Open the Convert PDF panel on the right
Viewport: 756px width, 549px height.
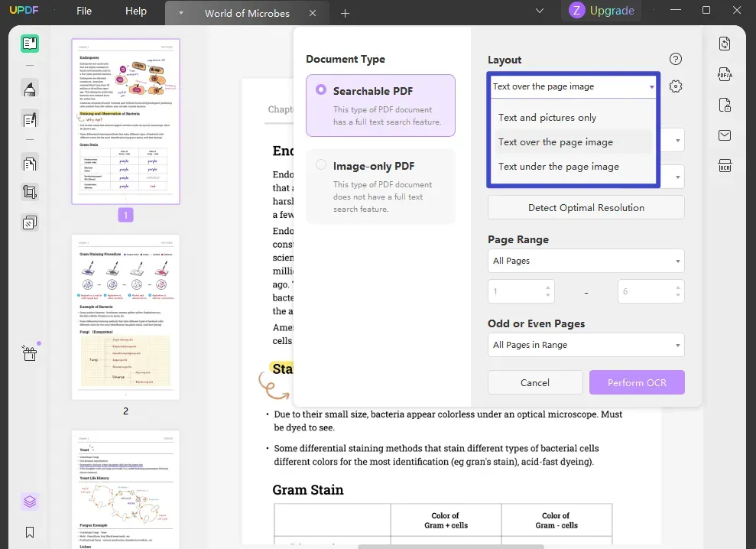click(724, 44)
